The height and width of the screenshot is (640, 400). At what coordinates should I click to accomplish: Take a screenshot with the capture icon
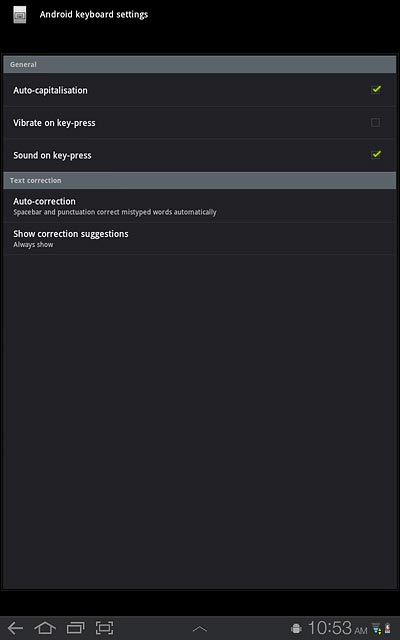(104, 628)
